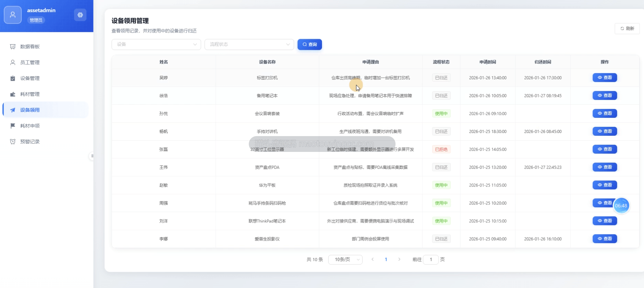Click 使用中 status tag in 孙悦 row
The height and width of the screenshot is (288, 644).
(x=441, y=113)
